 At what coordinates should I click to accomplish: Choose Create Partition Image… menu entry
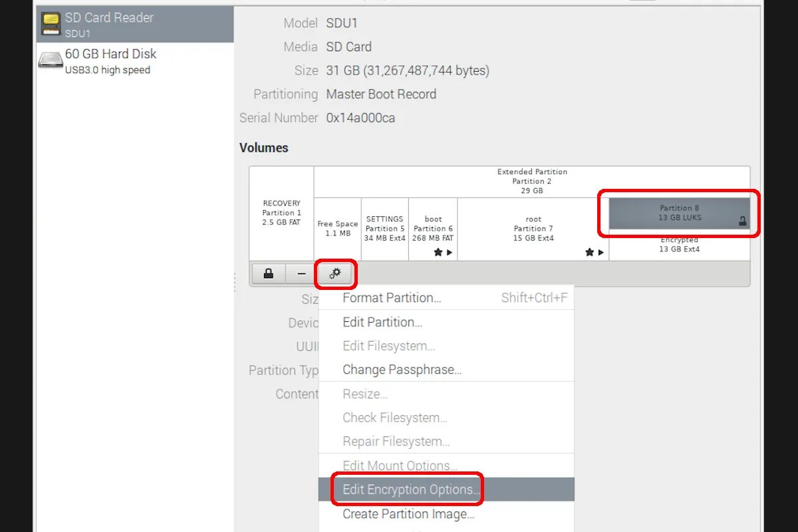pyautogui.click(x=446, y=513)
